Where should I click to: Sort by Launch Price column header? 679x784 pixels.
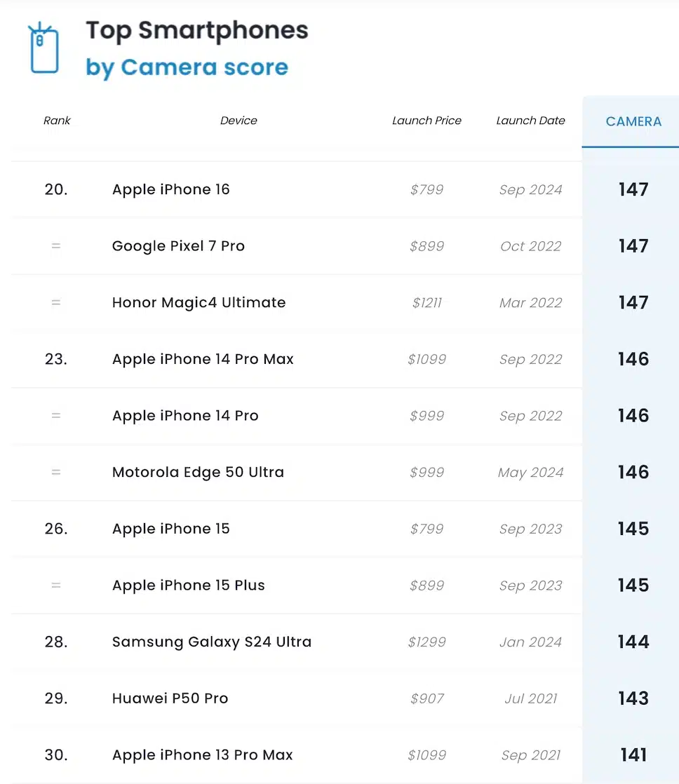[426, 121]
